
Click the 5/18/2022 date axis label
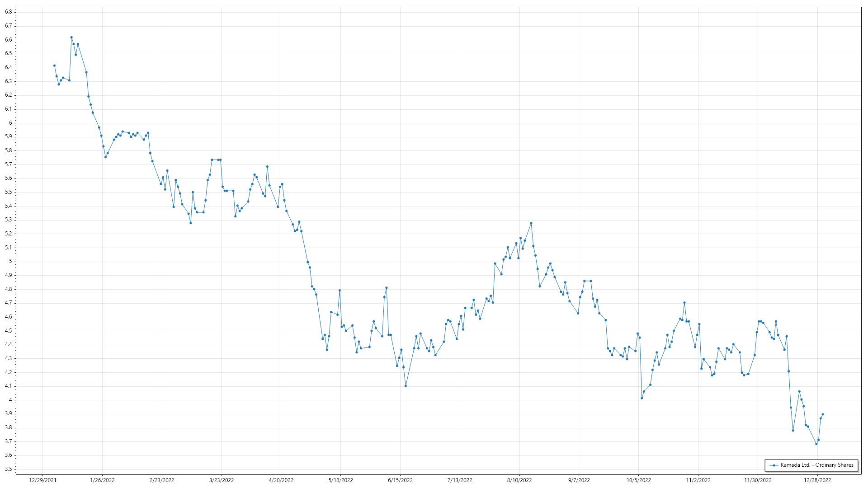340,480
